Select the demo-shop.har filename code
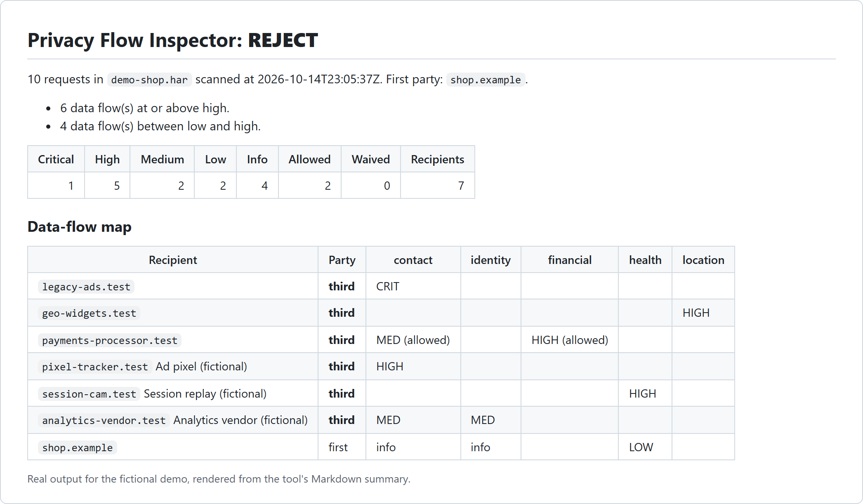 click(149, 80)
